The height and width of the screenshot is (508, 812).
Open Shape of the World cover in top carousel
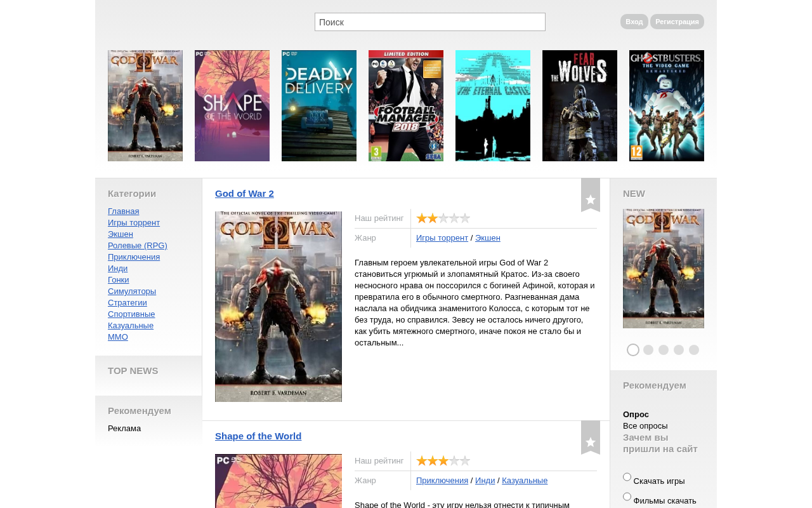click(232, 106)
